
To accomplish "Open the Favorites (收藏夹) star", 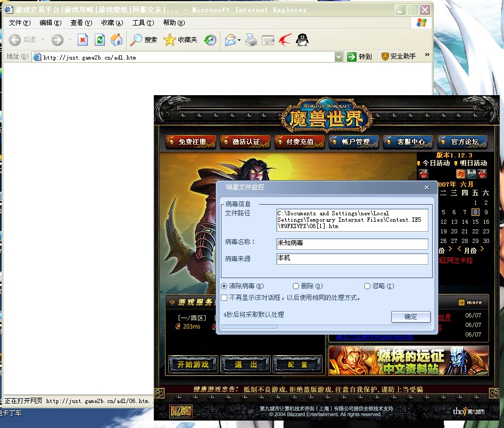I will (x=169, y=40).
